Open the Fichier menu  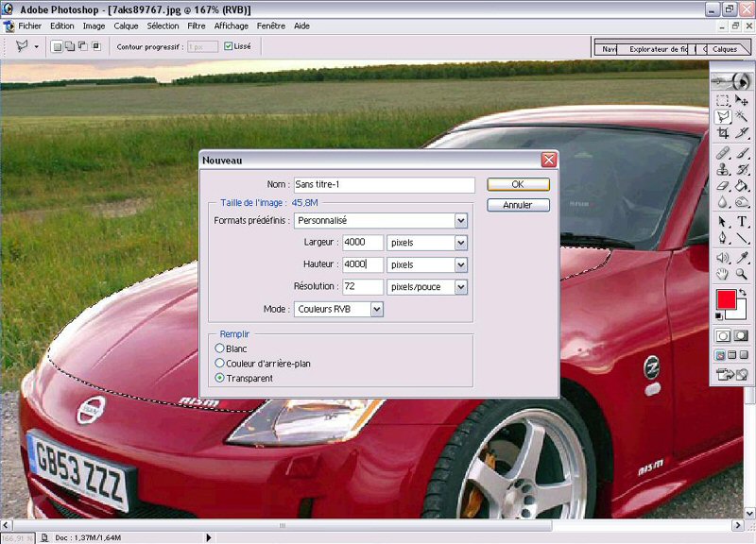(30, 26)
